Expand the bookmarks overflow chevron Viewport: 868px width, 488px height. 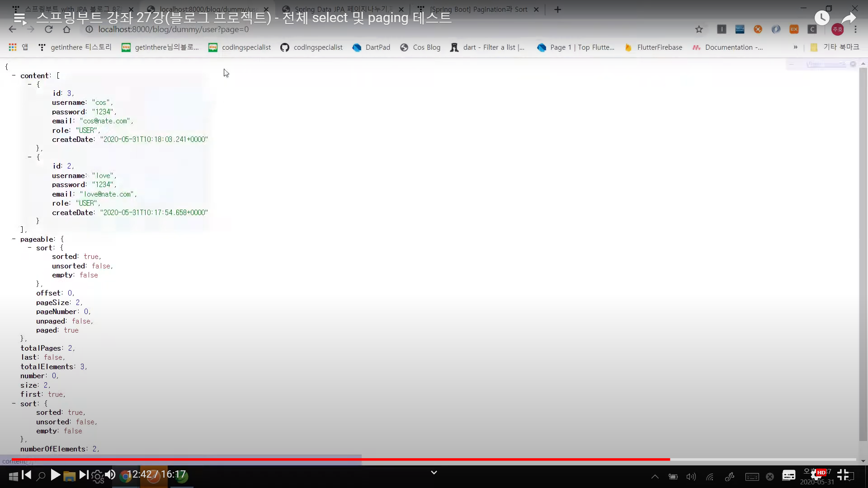[795, 47]
